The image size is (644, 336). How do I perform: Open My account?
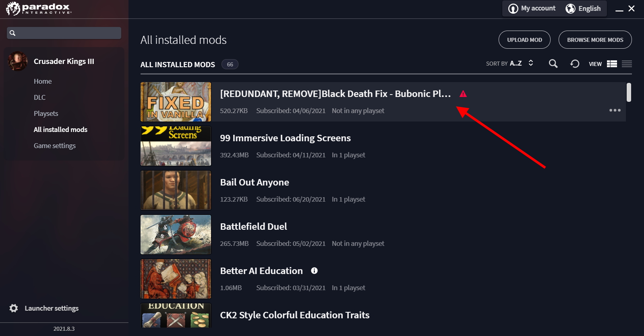coord(532,8)
